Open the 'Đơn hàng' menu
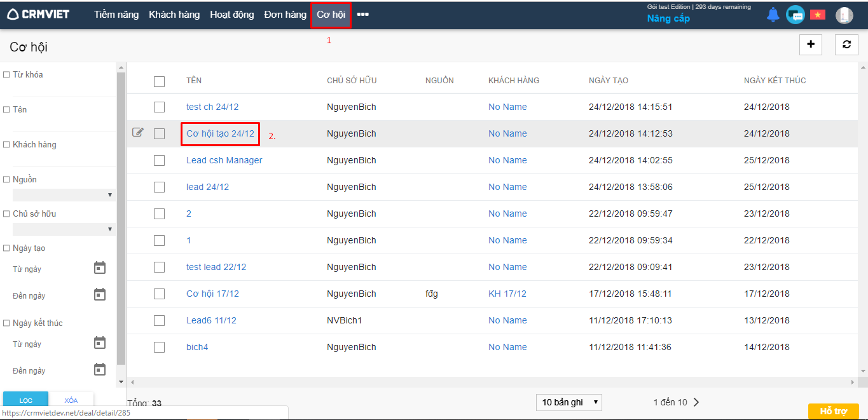Screen dimensions: 868x420 click(x=285, y=15)
